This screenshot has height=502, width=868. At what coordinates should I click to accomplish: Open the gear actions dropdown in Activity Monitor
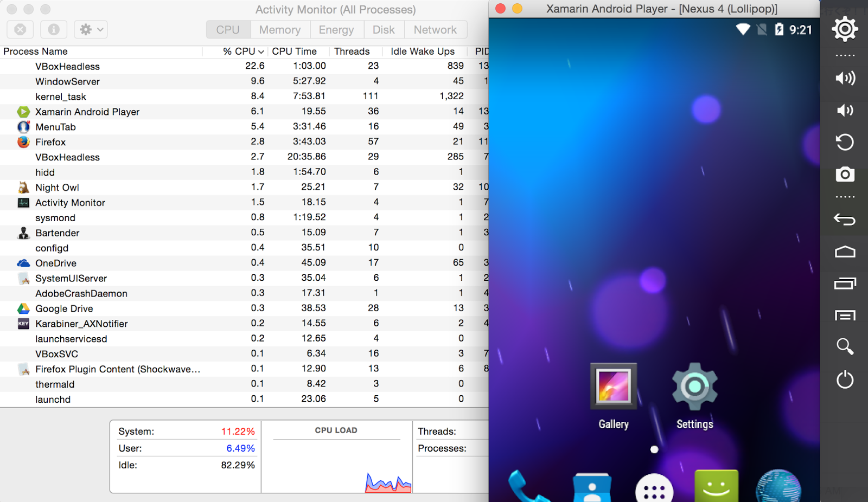pos(91,29)
